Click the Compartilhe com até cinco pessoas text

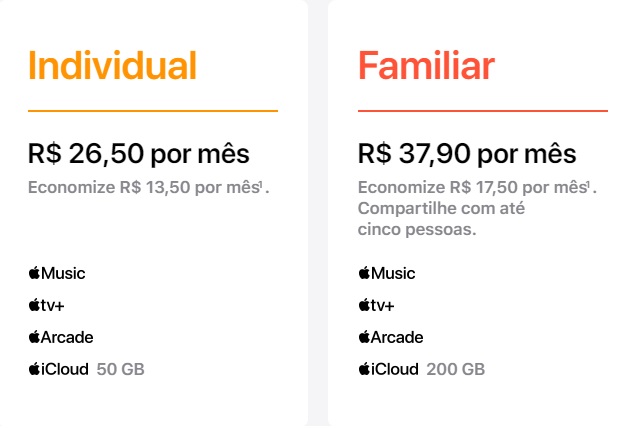(x=441, y=218)
